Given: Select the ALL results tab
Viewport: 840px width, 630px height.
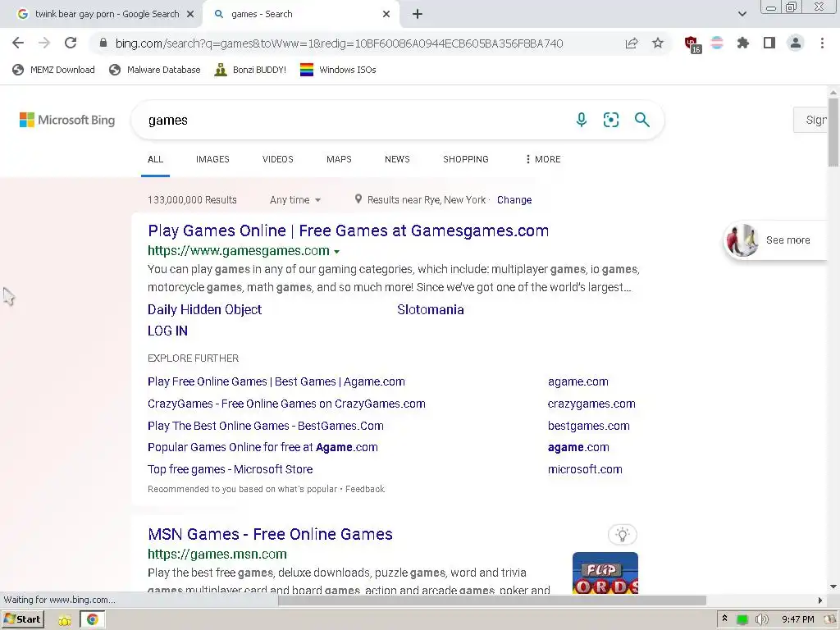Looking at the screenshot, I should [x=155, y=159].
